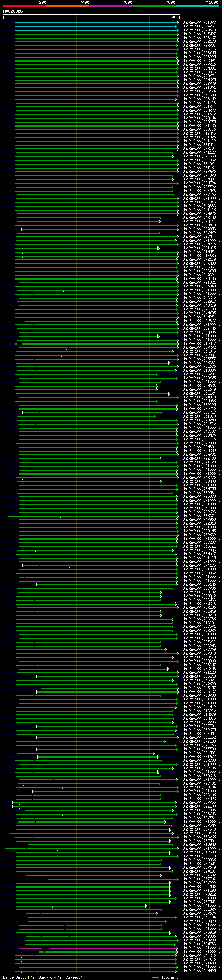Open hit UniRef100_B9W783

tap(199, 944)
